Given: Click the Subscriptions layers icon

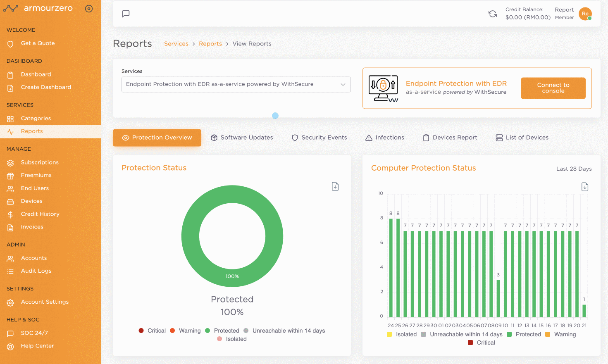Looking at the screenshot, I should (10, 163).
